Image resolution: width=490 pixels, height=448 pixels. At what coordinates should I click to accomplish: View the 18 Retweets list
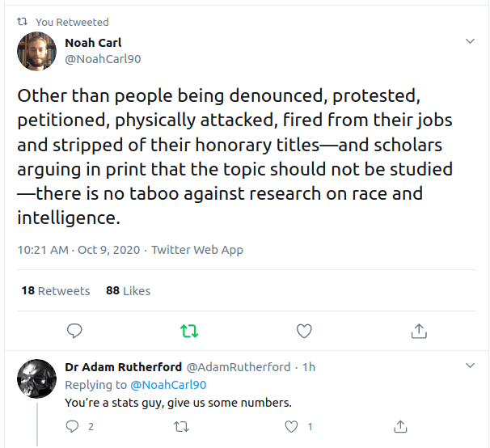point(56,290)
